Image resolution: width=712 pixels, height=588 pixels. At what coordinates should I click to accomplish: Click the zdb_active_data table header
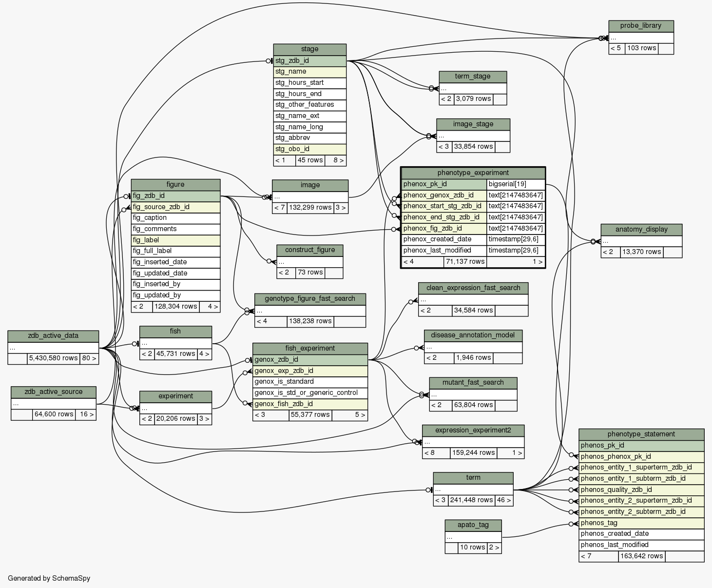tap(53, 336)
